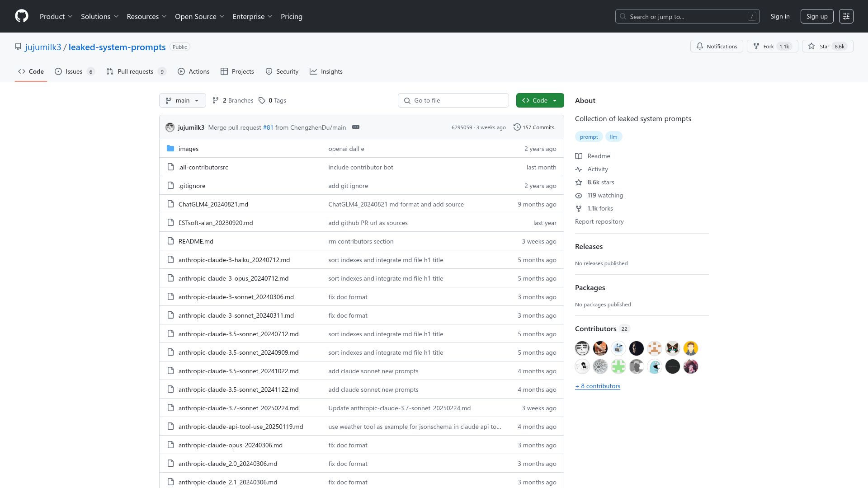Click commit hash 6295059
This screenshot has height=488, width=868.
(462, 128)
